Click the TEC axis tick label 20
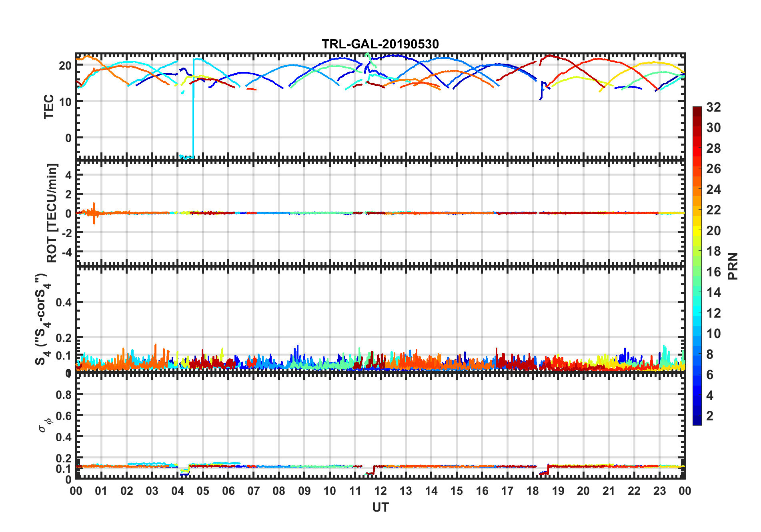Screen dimensions: 761x532 pos(65,66)
